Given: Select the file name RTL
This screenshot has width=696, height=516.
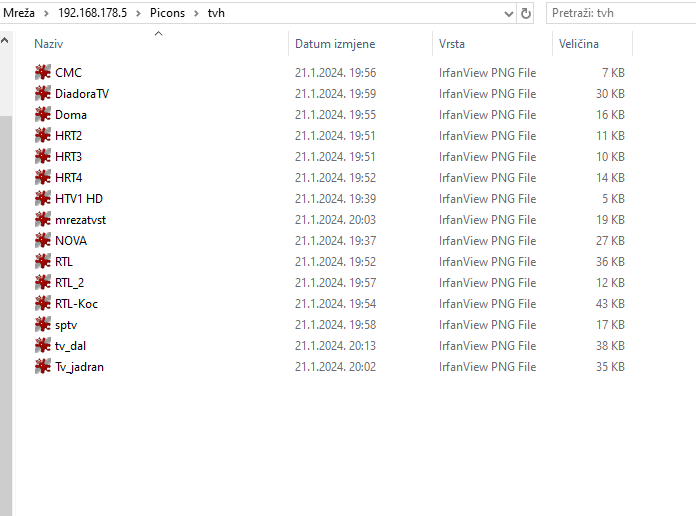Looking at the screenshot, I should [x=63, y=262].
